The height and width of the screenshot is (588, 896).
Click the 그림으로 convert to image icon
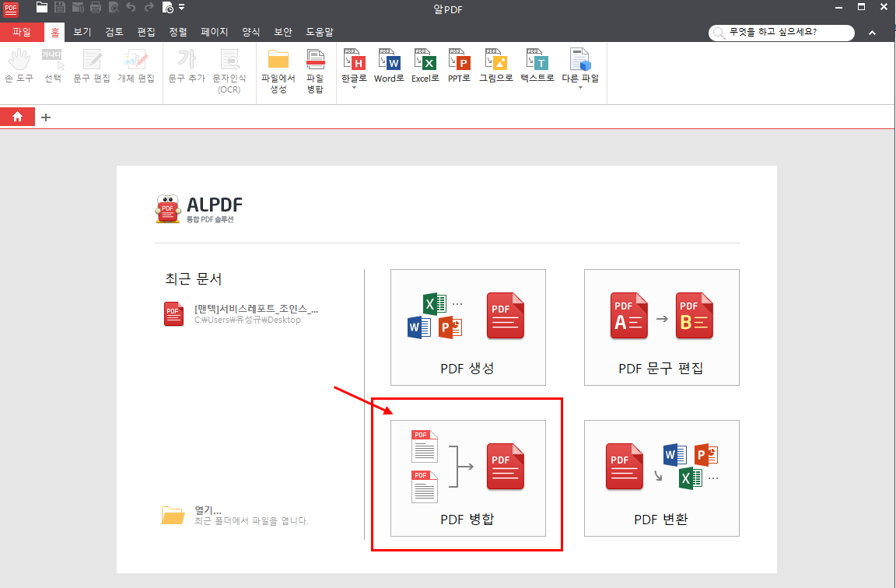[x=496, y=66]
